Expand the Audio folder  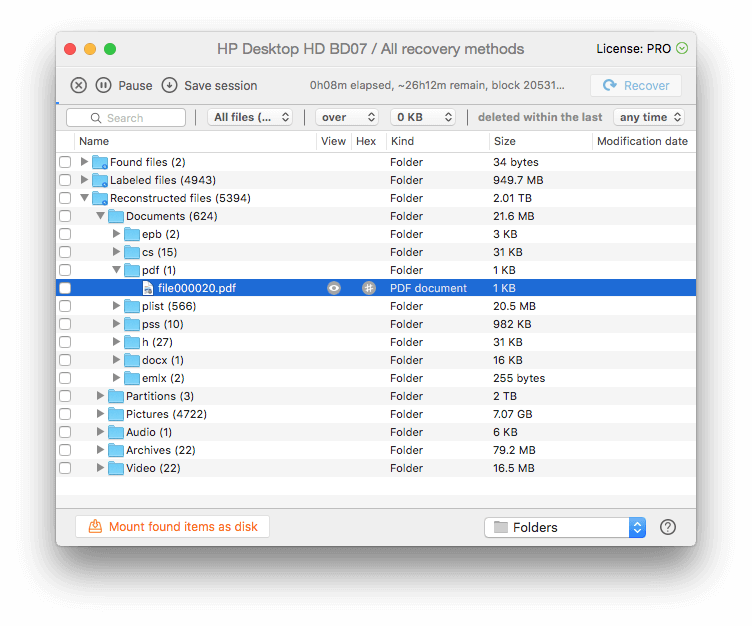pyautogui.click(x=100, y=431)
